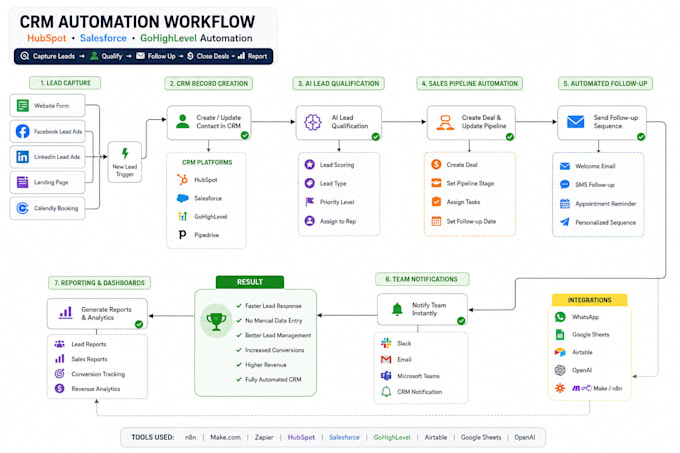The width and height of the screenshot is (680, 453).
Task: Click the green check on Notify Team Instantly
Action: (461, 321)
